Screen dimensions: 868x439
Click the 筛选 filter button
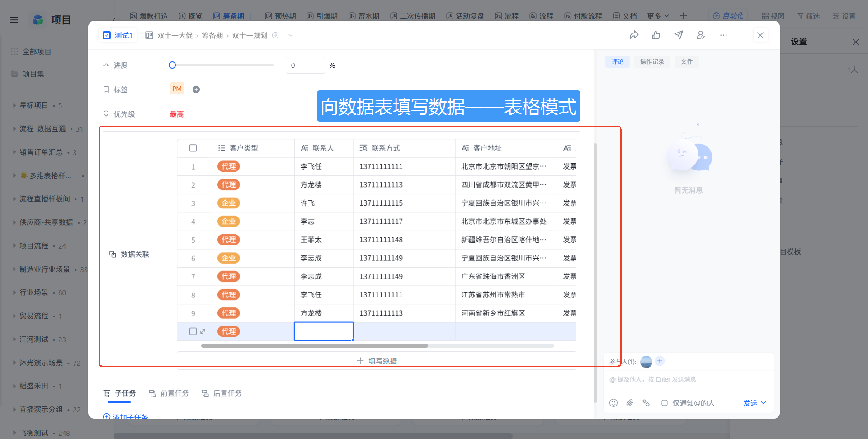point(808,16)
